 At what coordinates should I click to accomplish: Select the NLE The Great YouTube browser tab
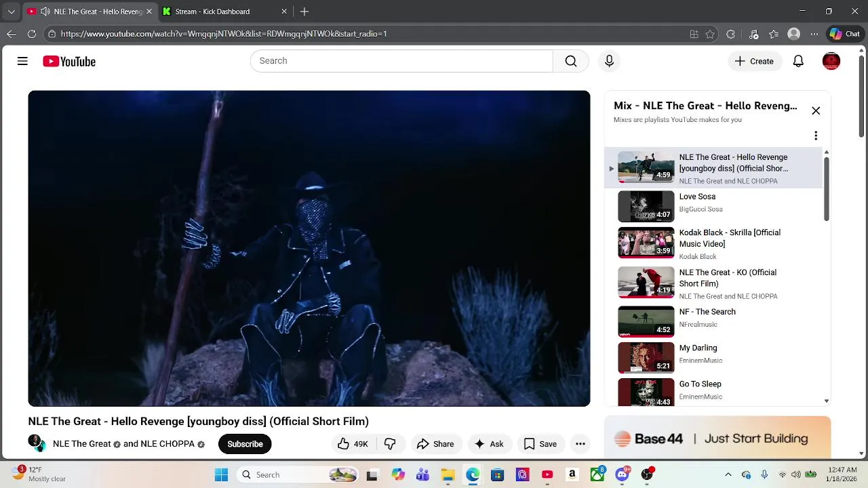tap(91, 12)
